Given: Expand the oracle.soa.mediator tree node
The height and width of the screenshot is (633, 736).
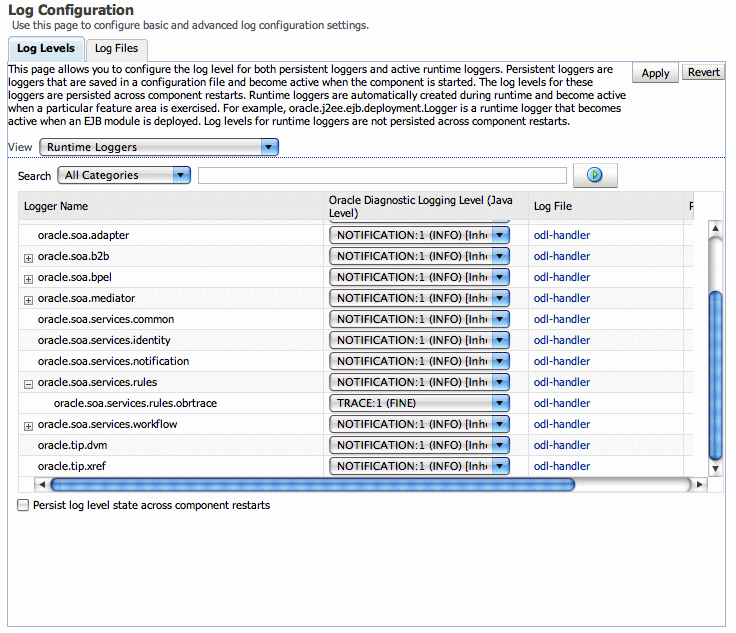Looking at the screenshot, I should 29,300.
